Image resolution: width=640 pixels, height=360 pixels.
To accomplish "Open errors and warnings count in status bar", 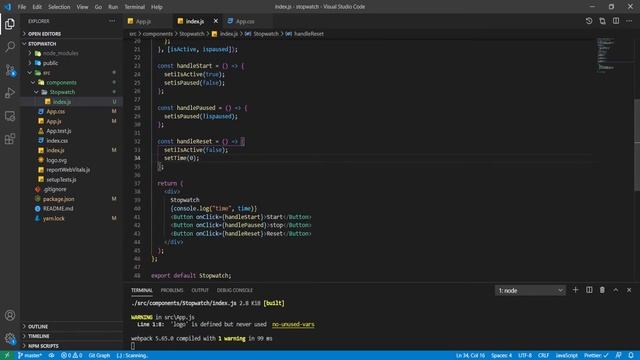I will pos(71,356).
